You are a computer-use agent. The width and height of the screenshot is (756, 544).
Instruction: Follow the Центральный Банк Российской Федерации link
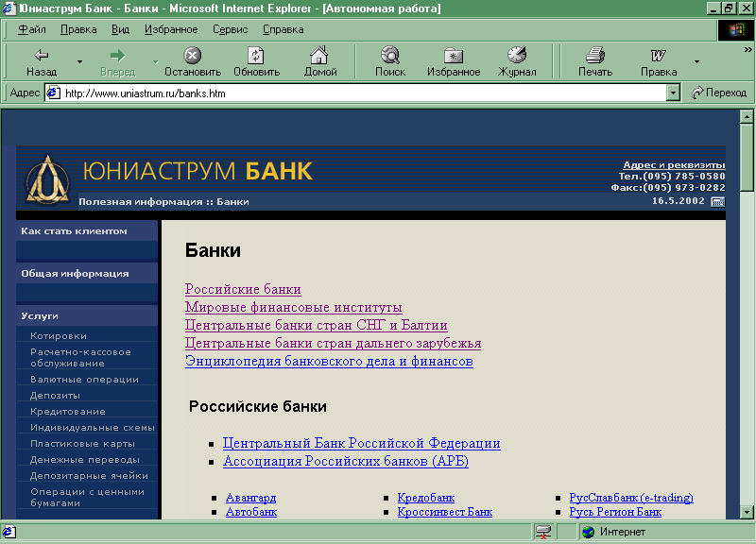(361, 444)
